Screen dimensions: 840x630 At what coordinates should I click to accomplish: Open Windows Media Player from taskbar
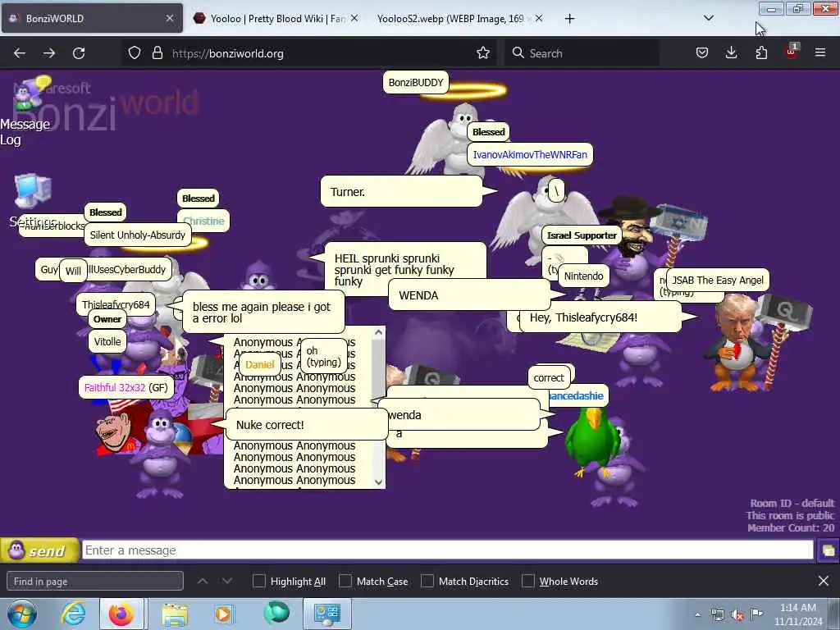[223, 614]
